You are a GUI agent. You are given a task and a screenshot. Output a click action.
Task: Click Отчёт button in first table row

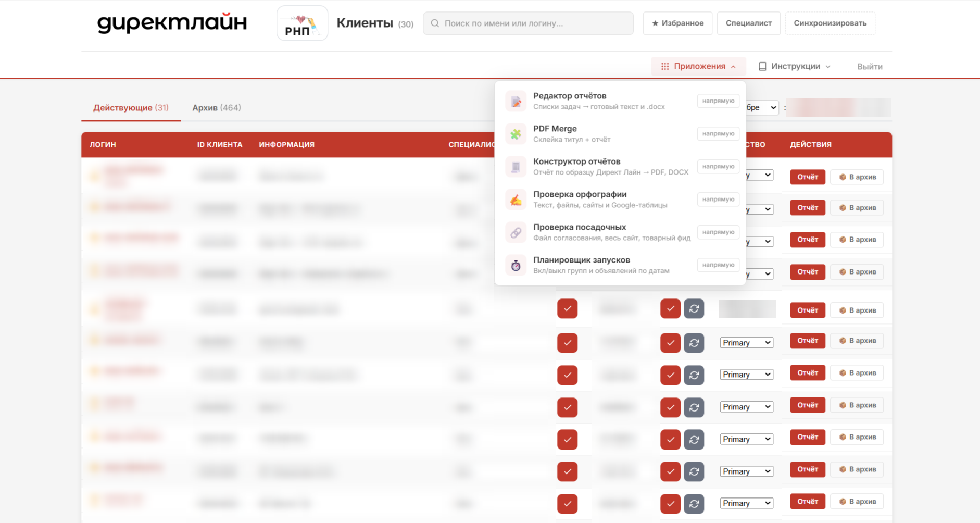(808, 177)
